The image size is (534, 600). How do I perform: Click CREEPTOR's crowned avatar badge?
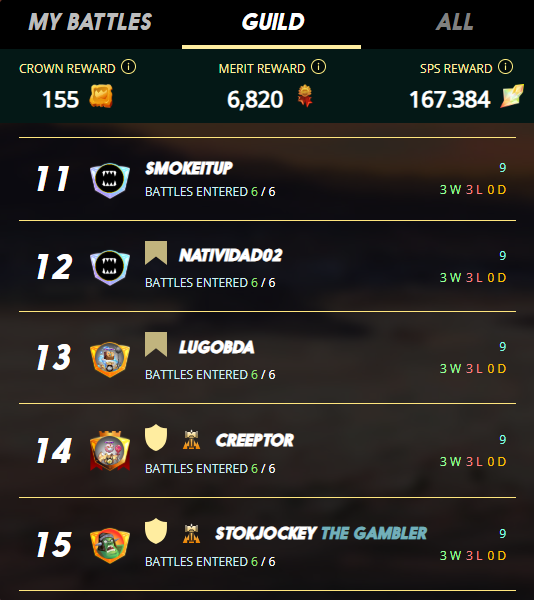(110, 451)
